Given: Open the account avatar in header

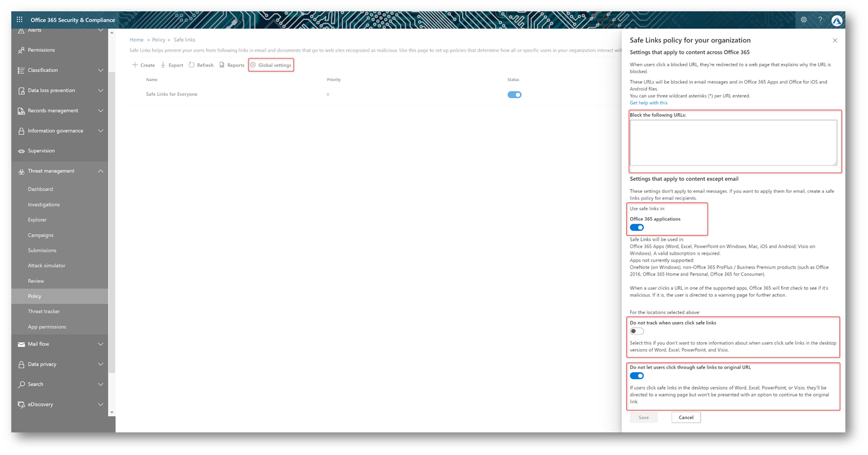Looking at the screenshot, I should point(837,20).
